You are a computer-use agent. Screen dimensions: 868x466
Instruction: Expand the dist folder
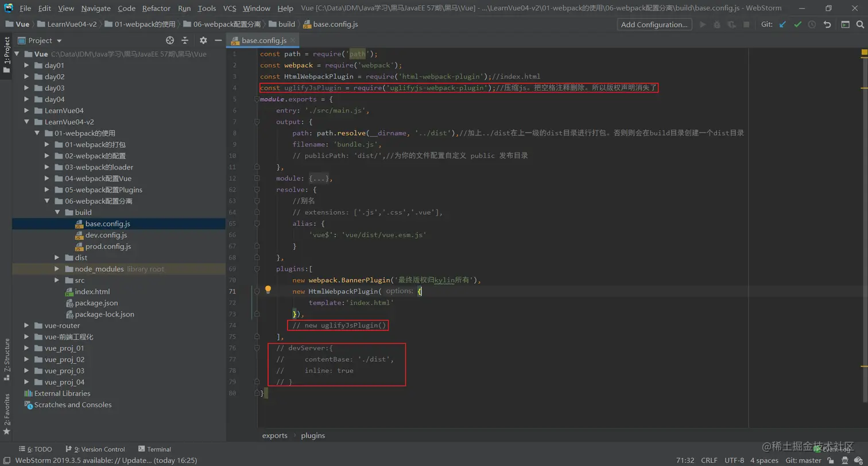pyautogui.click(x=57, y=257)
